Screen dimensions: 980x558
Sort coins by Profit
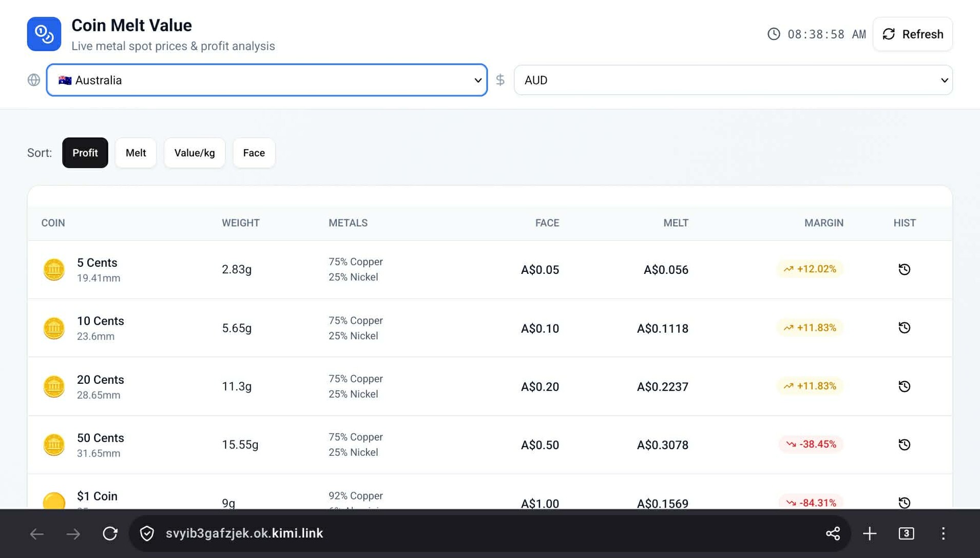point(85,153)
